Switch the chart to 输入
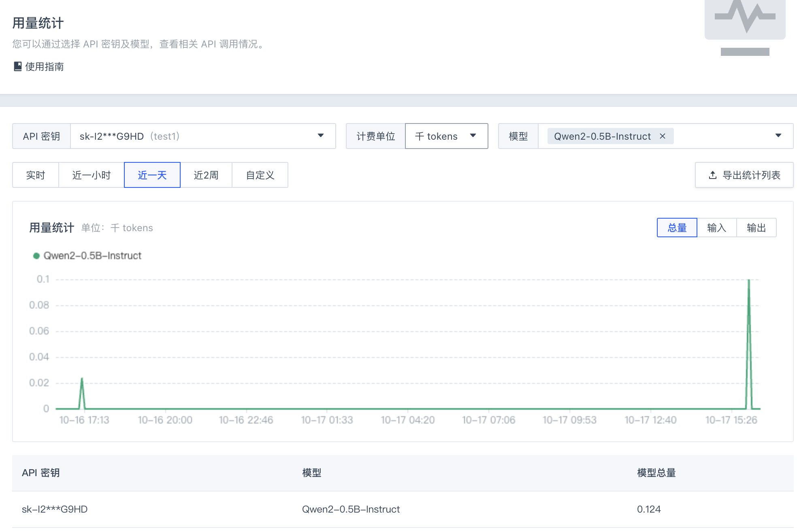Viewport: 797px width, 532px height. tap(717, 228)
